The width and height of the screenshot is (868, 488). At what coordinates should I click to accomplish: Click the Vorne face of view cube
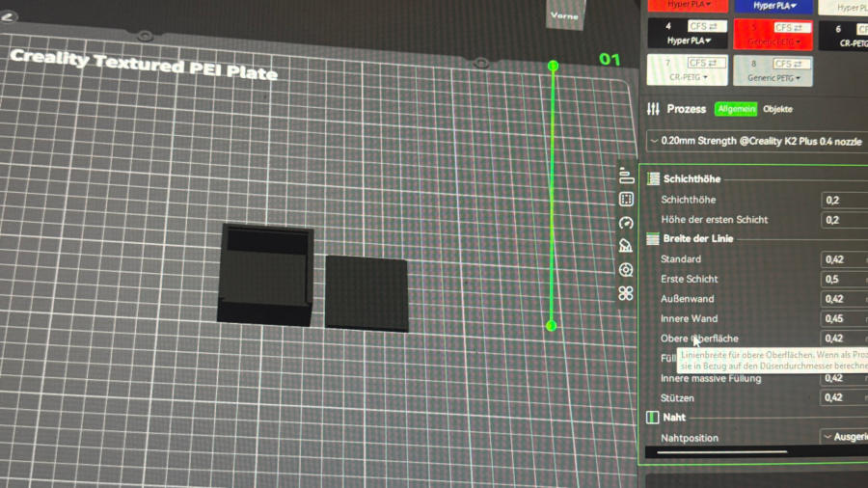click(564, 15)
